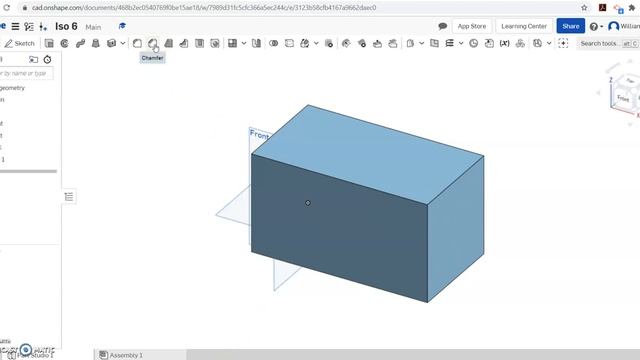Toggle the feature list panel icon
This screenshot has height=360, width=640.
coord(69,197)
